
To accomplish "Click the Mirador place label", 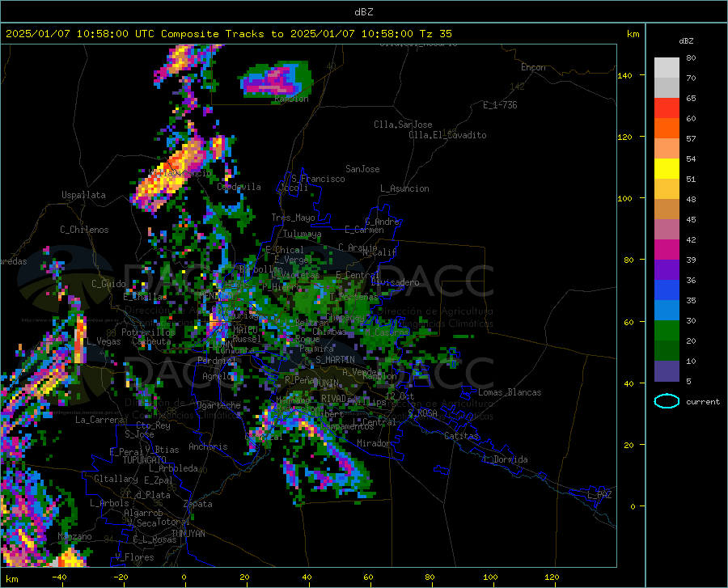I will (374, 443).
